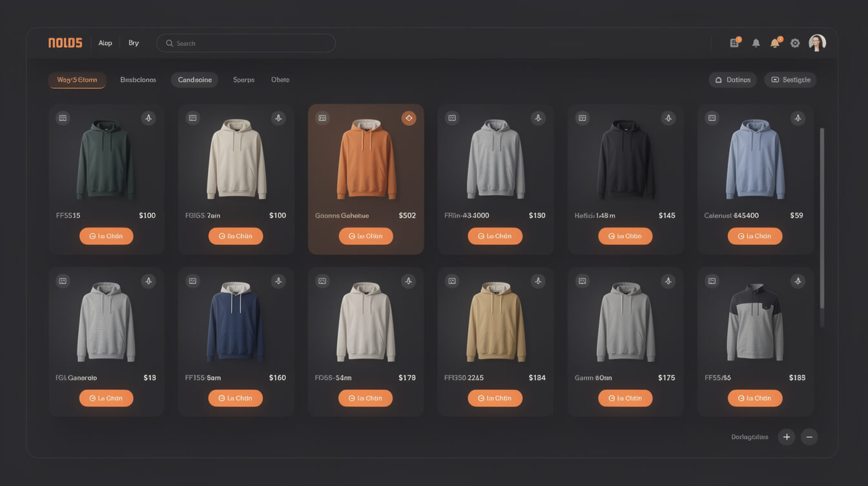Screen dimensions: 868x486
Task: Click the image icon on the orange hoodie card
Action: [x=322, y=118]
